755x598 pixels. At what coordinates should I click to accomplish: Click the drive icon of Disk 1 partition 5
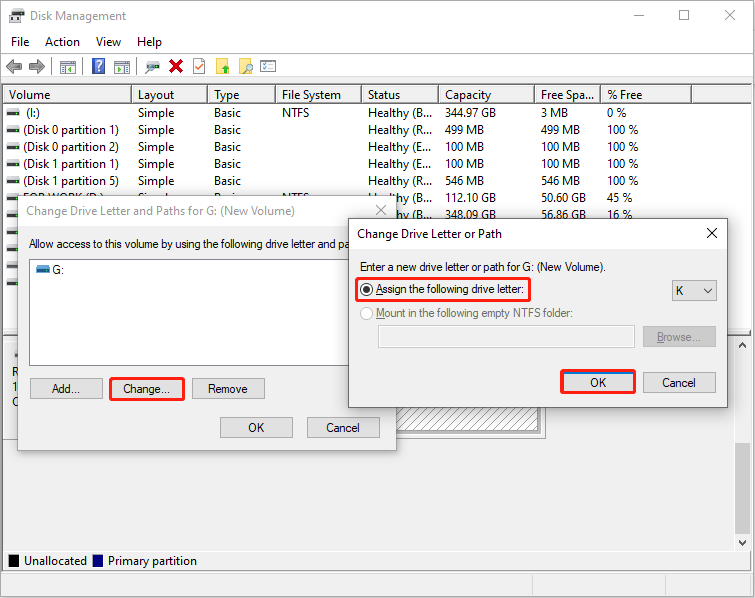[13, 181]
